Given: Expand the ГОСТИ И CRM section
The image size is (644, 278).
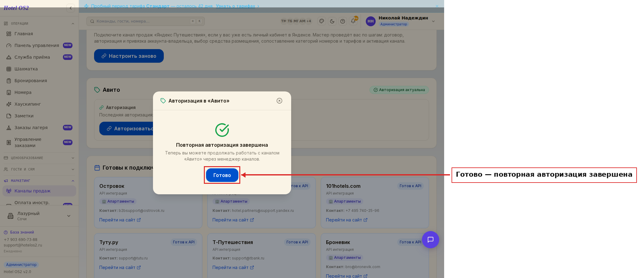Looking at the screenshot, I should (39, 169).
